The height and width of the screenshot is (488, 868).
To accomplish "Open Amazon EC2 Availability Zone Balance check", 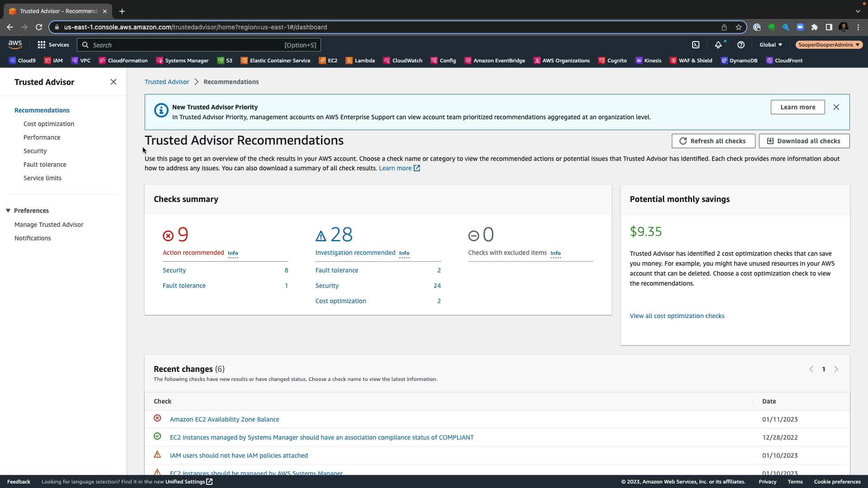I will 224,419.
